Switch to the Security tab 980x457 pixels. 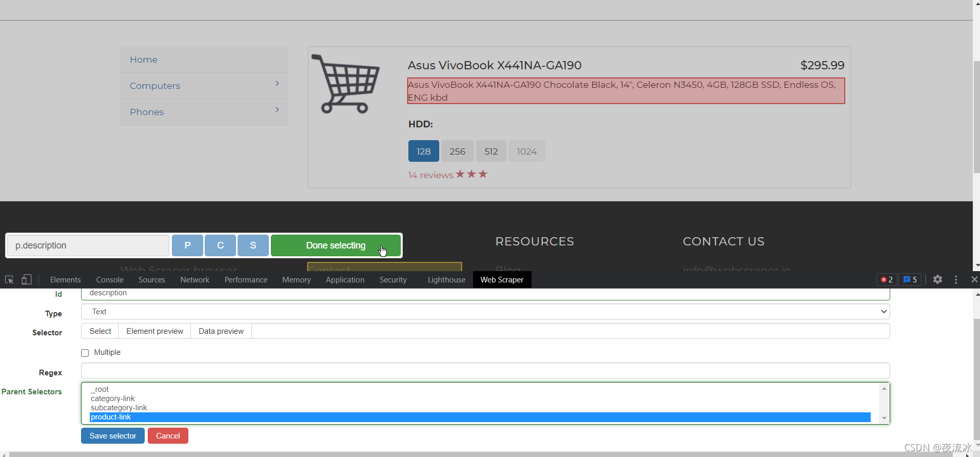tap(393, 279)
